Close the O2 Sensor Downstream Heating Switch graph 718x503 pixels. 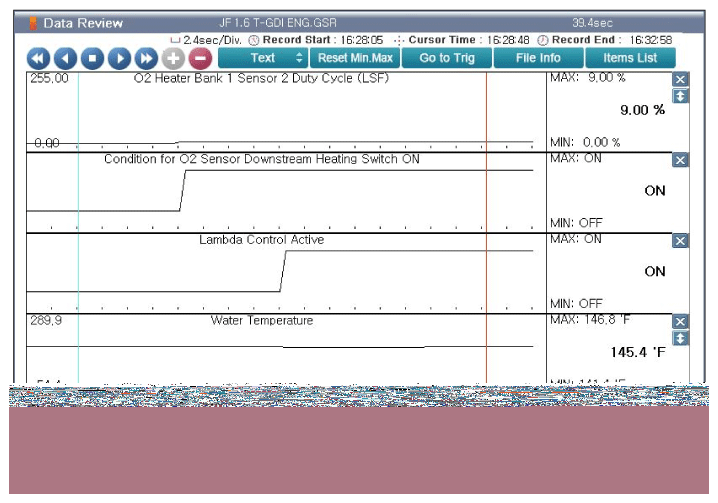coord(680,160)
